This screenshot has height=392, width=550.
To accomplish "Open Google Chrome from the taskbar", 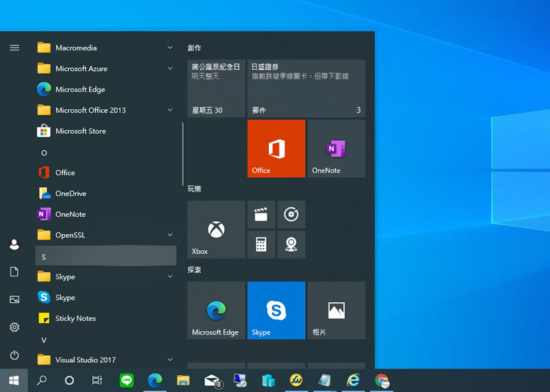I will point(382,381).
